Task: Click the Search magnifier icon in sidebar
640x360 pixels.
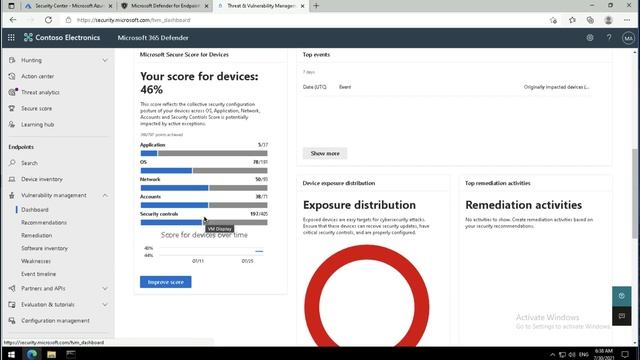Action: click(x=12, y=163)
